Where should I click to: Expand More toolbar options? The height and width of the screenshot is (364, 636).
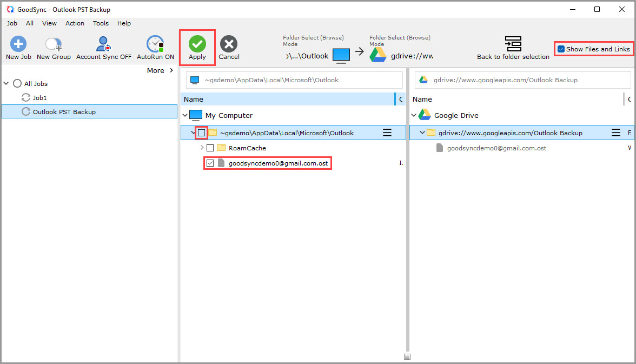click(x=160, y=70)
